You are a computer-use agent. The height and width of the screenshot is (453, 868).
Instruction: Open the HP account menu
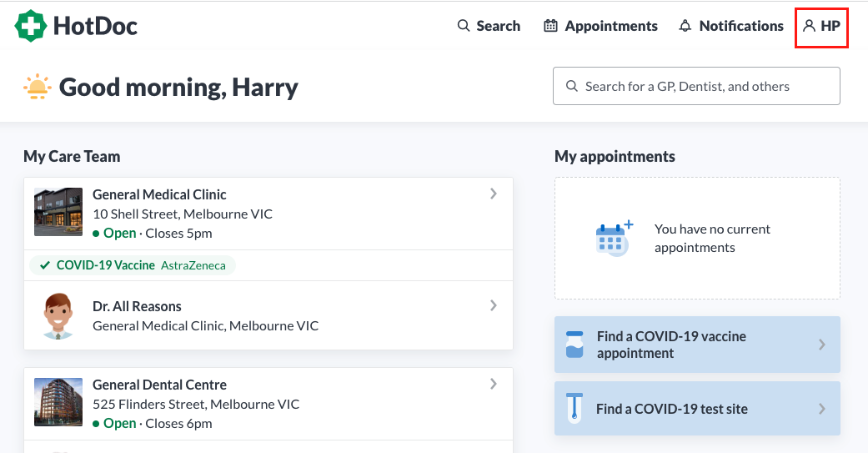pyautogui.click(x=821, y=26)
